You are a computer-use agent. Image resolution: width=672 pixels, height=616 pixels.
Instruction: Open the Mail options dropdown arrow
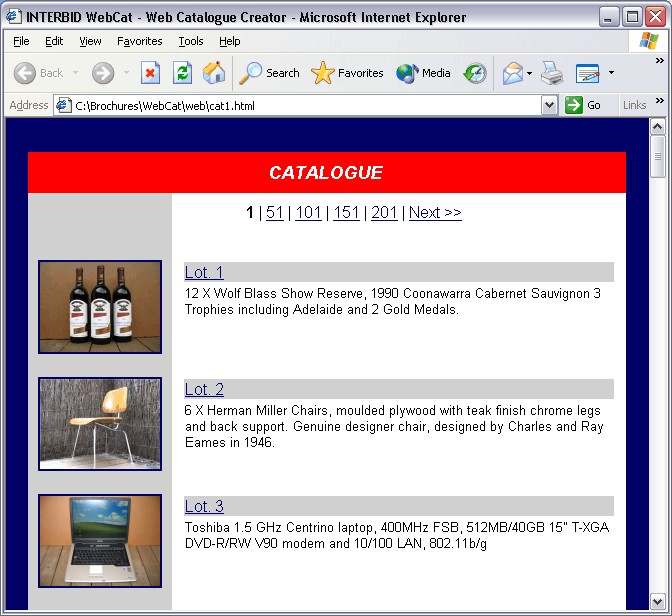click(530, 73)
